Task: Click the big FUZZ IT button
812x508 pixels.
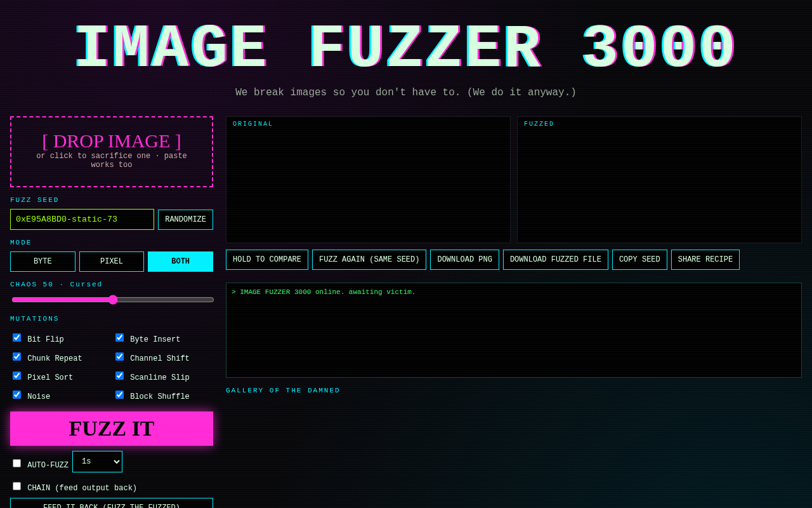Action: (112, 429)
